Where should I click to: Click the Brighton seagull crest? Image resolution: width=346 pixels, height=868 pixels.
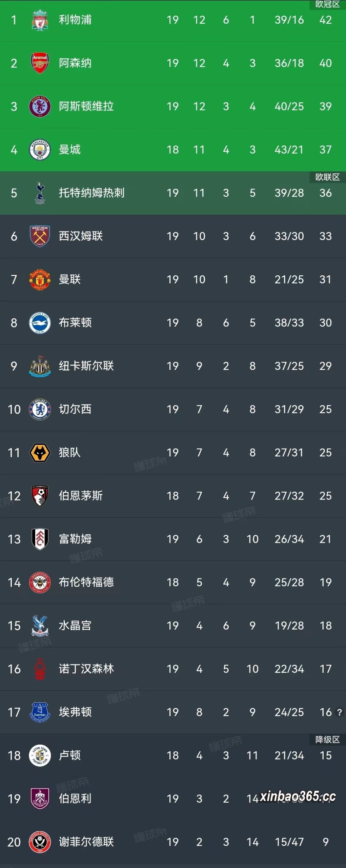point(40,323)
